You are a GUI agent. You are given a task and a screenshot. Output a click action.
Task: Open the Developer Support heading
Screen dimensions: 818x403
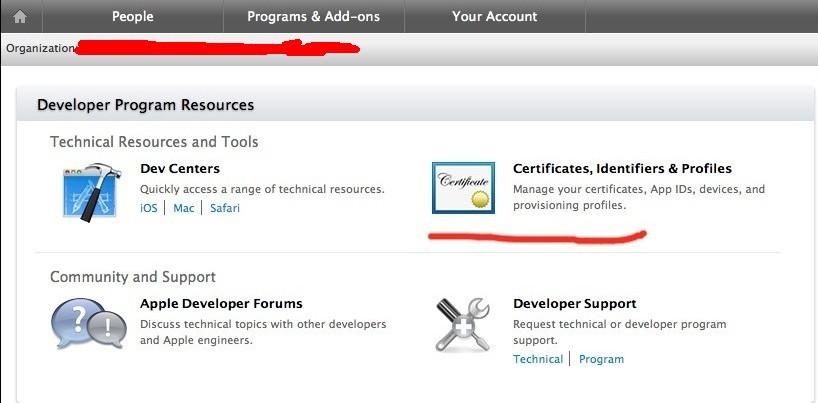(575, 303)
